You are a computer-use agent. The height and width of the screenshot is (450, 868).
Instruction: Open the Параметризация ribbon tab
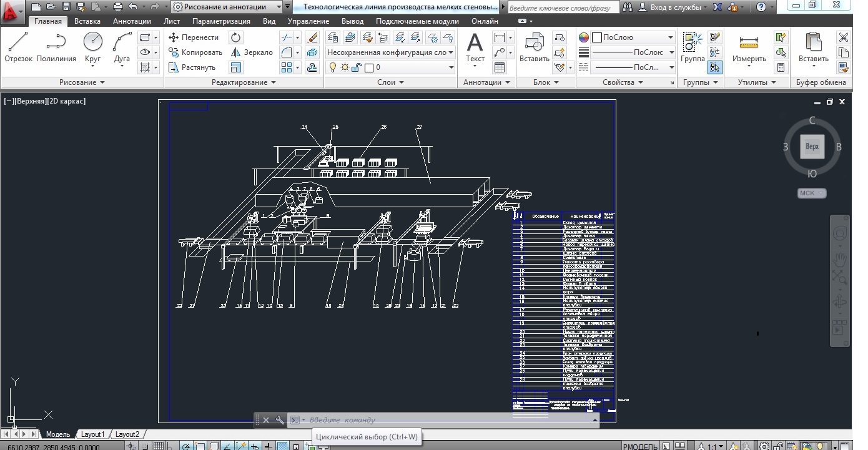point(221,21)
